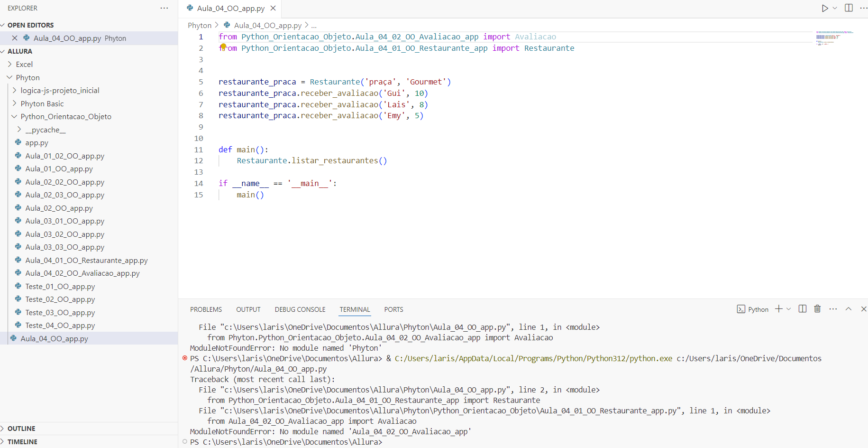Open run options dropdown beside play icon

835,8
